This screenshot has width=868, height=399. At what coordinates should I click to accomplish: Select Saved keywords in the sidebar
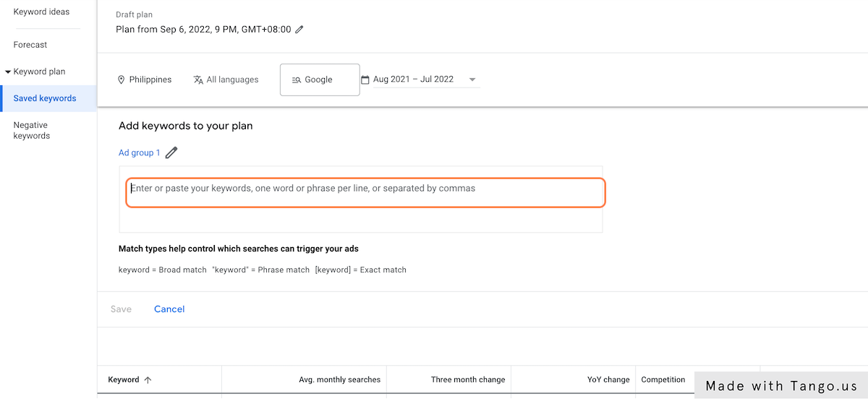point(45,98)
